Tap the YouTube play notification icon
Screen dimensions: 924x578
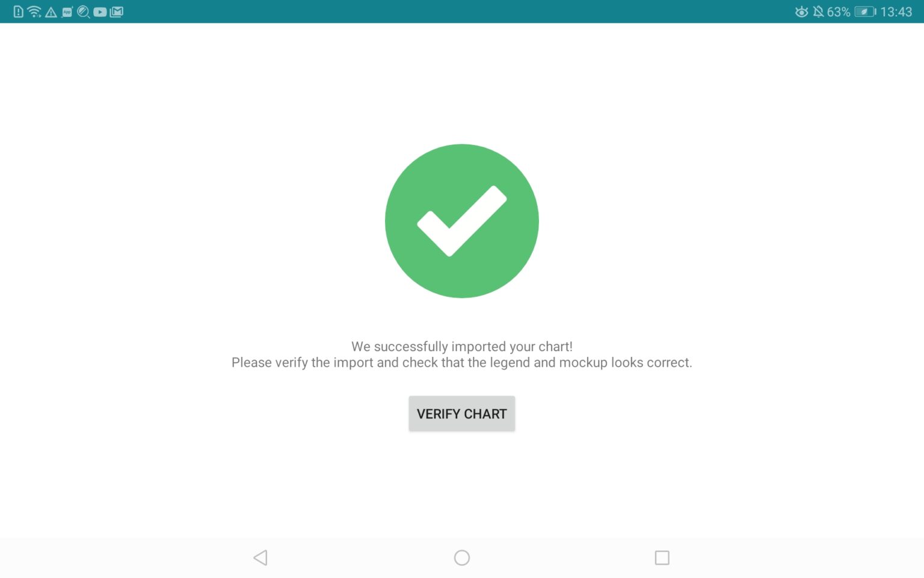100,11
